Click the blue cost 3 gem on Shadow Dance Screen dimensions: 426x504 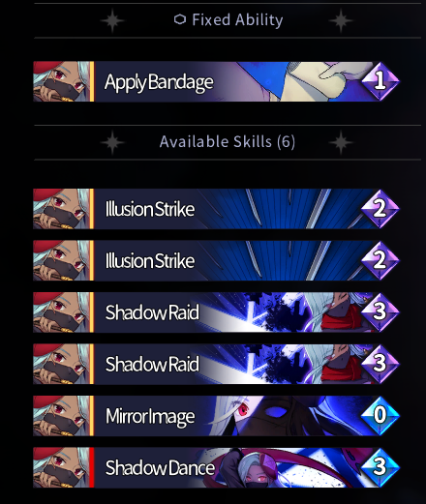(380, 467)
